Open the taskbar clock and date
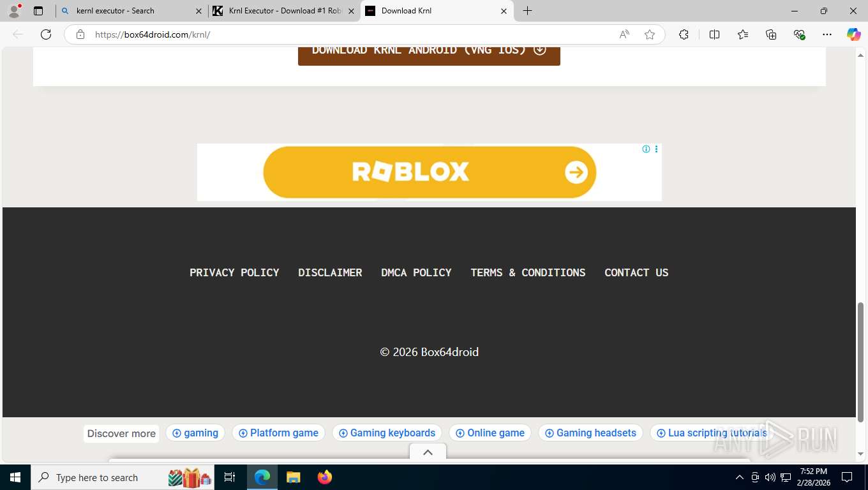868x490 pixels. pyautogui.click(x=812, y=477)
